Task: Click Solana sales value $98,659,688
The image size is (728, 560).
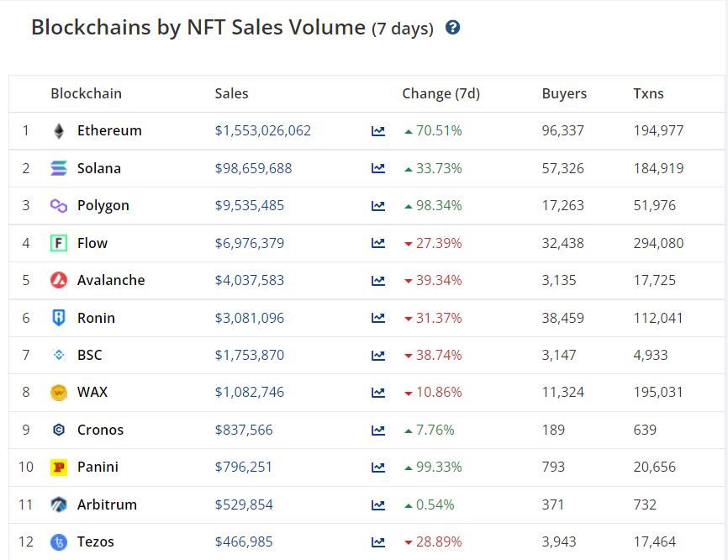Action: click(253, 168)
